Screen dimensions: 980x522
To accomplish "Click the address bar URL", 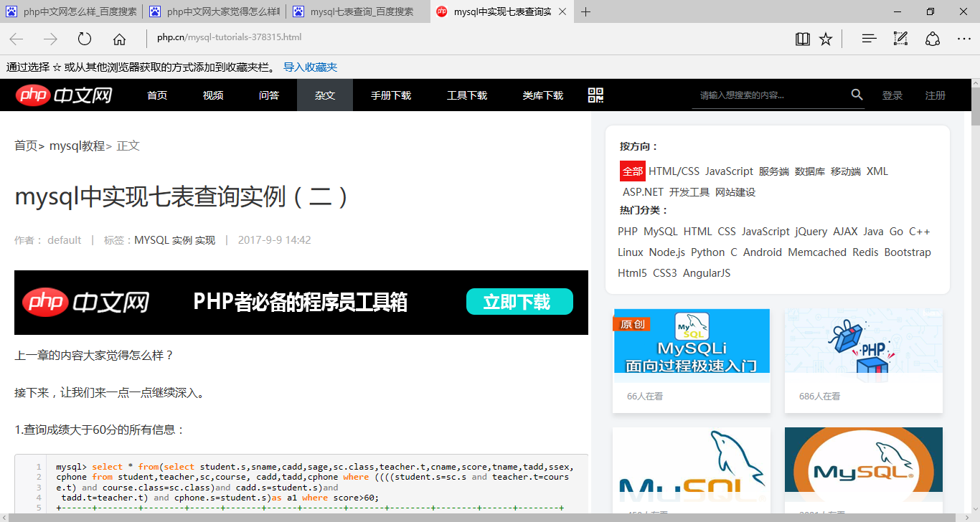I will click(x=230, y=38).
